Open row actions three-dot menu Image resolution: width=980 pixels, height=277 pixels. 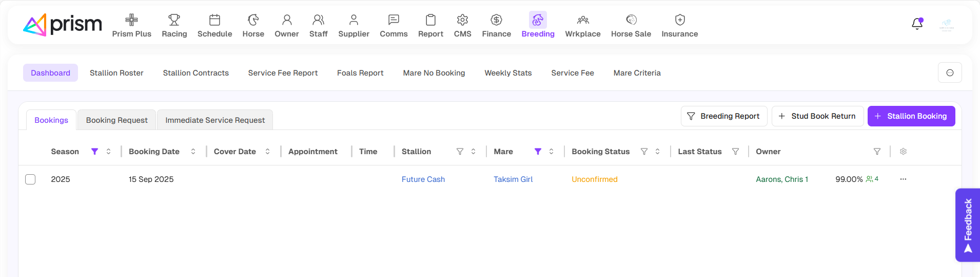point(903,179)
